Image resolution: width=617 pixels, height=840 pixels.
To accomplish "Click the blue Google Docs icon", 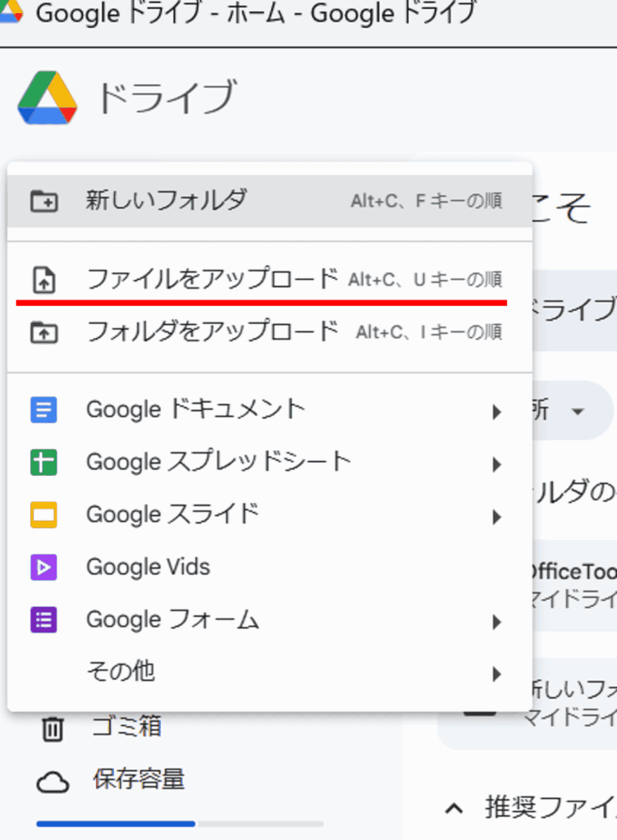I will tap(43, 409).
